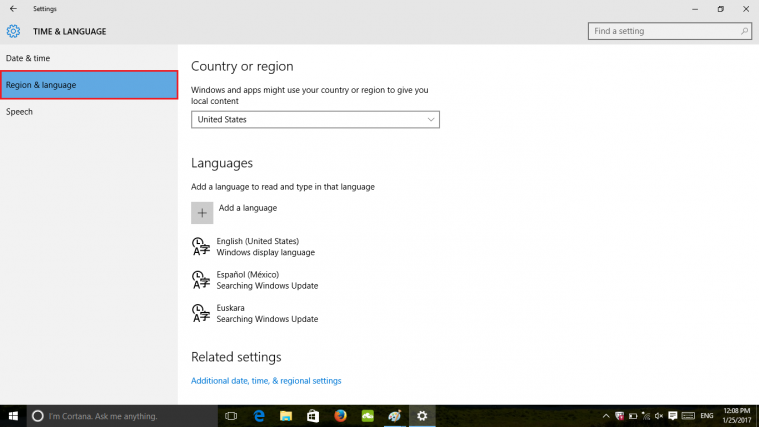The height and width of the screenshot is (427, 759).
Task: Click the ENG input language indicator
Action: pyautogui.click(x=707, y=416)
